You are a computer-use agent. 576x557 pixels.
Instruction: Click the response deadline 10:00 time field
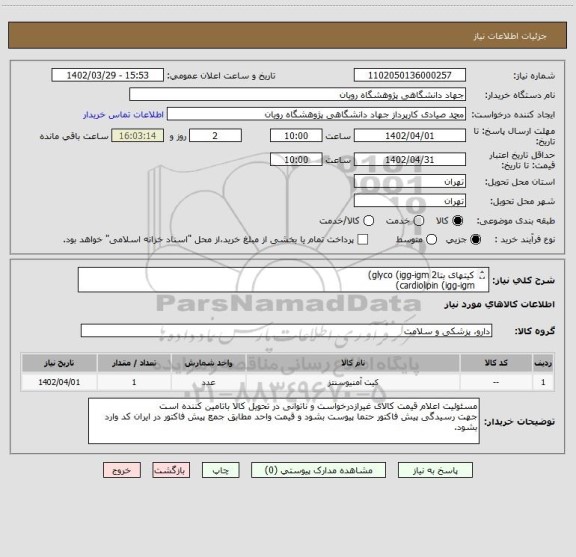[296, 136]
